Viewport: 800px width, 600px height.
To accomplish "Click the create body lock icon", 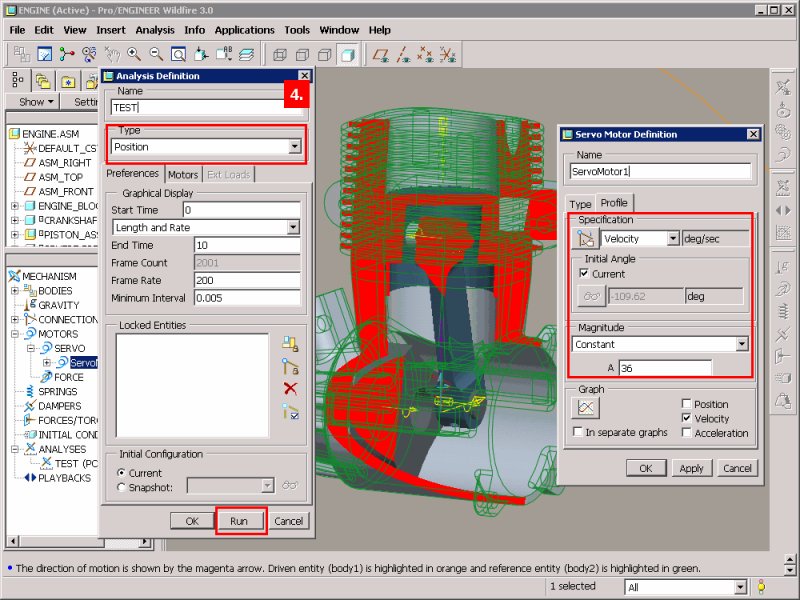I will [x=290, y=343].
